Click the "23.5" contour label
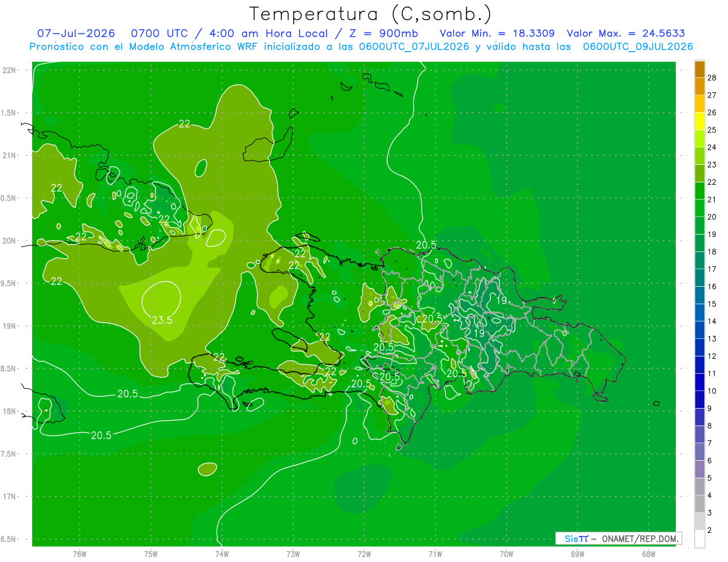 point(162,319)
